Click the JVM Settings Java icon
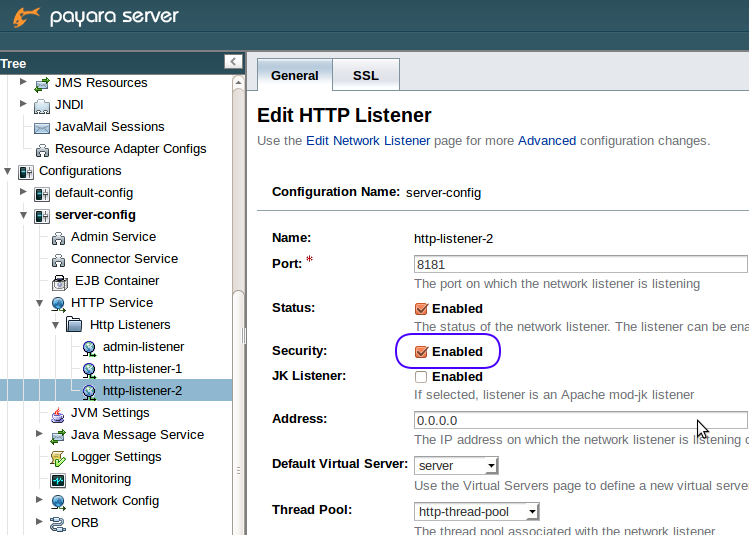The width and height of the screenshot is (749, 535). tap(58, 413)
